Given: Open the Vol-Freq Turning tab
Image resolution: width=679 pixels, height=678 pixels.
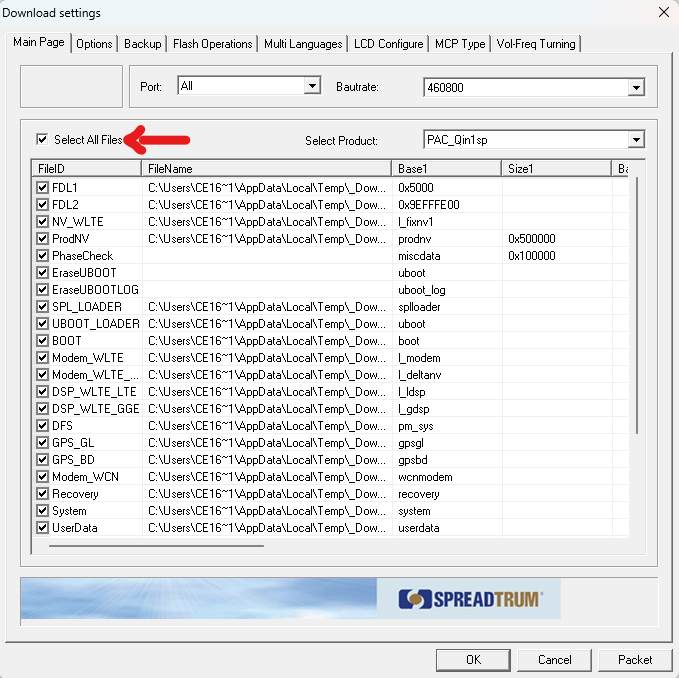Looking at the screenshot, I should click(536, 44).
